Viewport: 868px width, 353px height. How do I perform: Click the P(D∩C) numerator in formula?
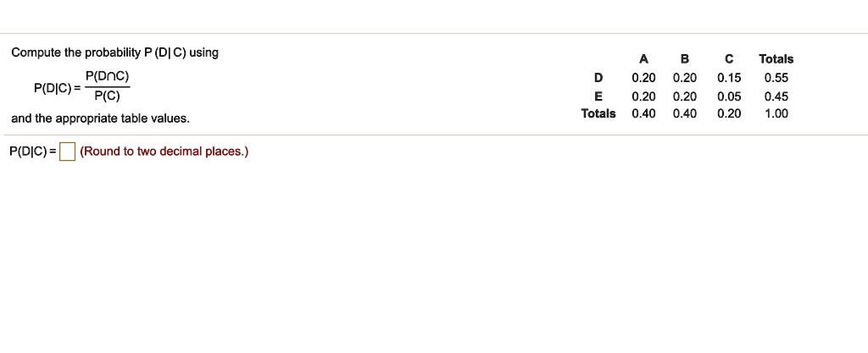(107, 77)
